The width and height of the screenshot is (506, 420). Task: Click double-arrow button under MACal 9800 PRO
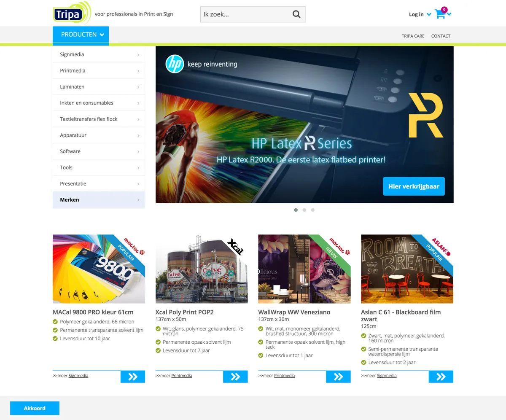tap(133, 377)
